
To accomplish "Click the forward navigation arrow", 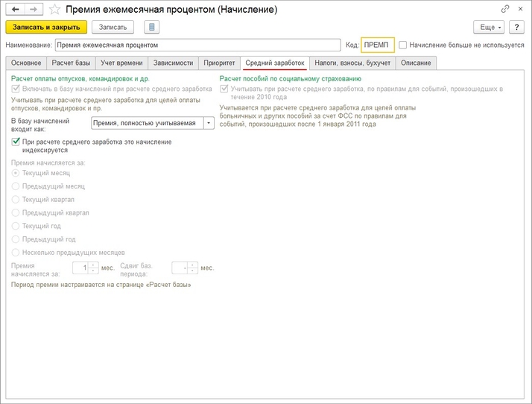I will (x=32, y=10).
